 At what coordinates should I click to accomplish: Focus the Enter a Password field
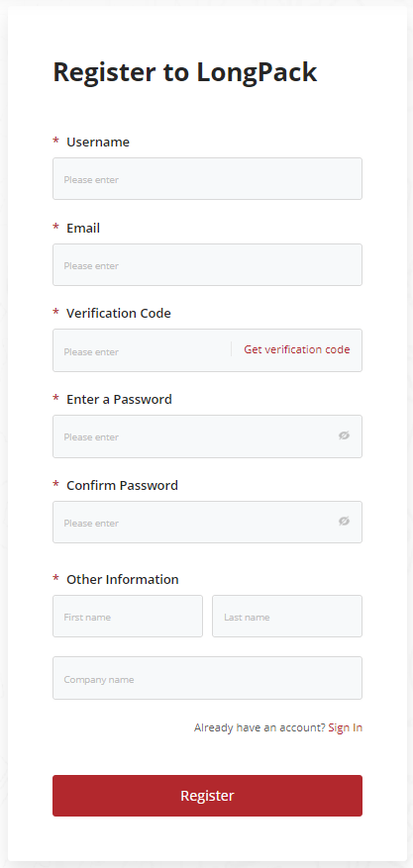point(208,436)
